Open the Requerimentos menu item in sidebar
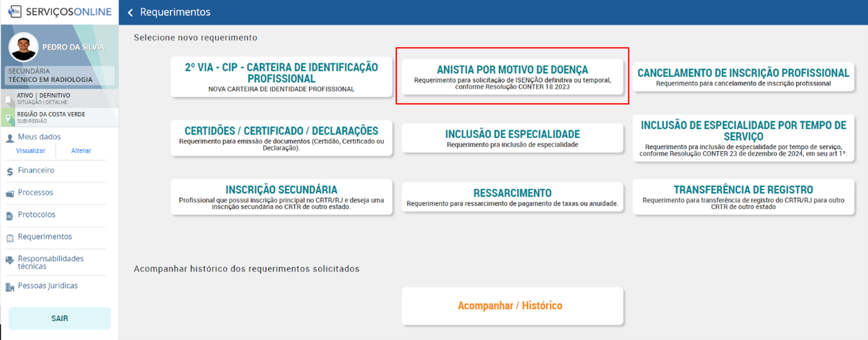This screenshot has width=868, height=340. (45, 237)
